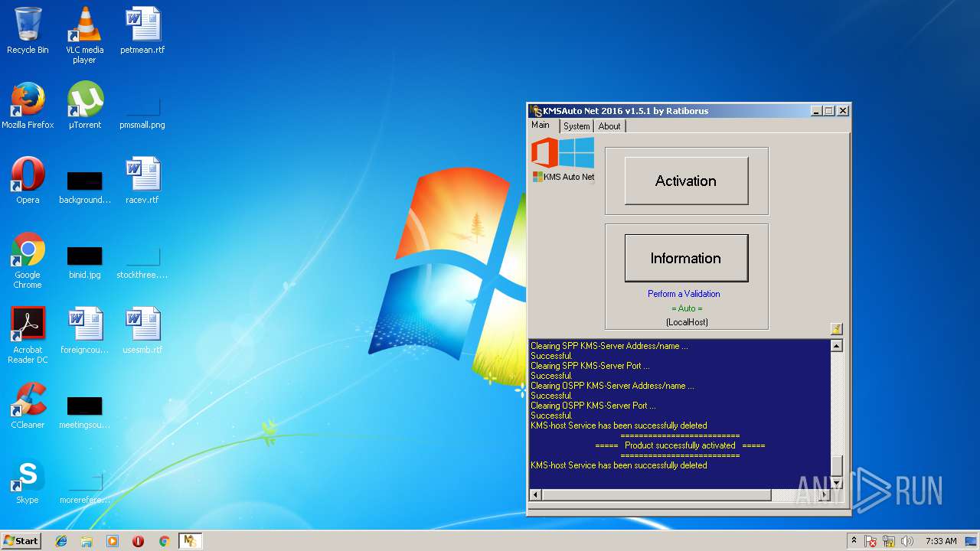Click the KMSAuto Net 2016 title bar
This screenshot has width=980, height=551.
(670, 111)
